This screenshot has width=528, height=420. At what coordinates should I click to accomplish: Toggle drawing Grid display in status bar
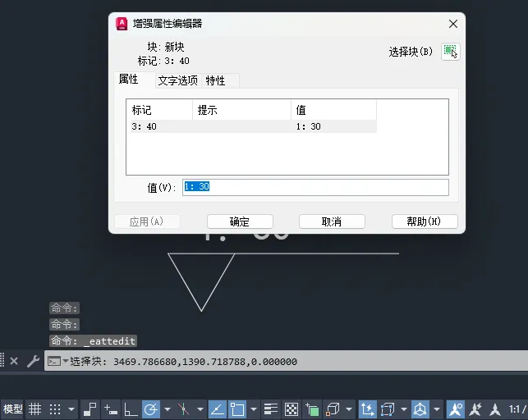tap(34, 409)
